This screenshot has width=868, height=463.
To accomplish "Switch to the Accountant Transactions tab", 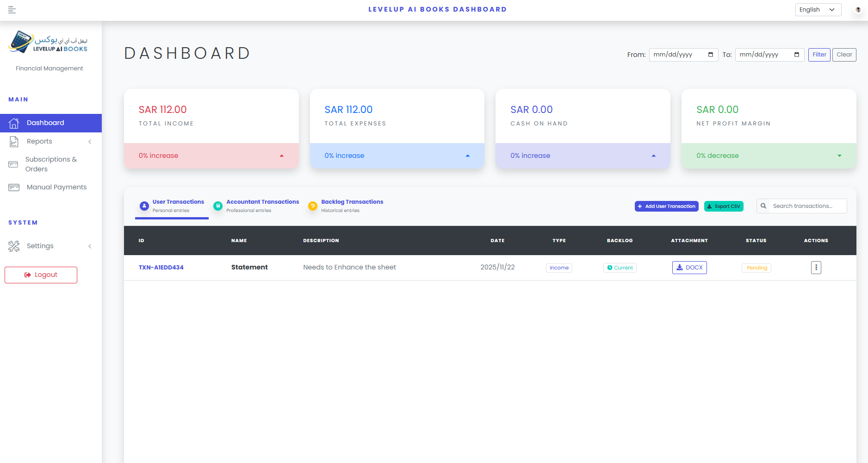I will click(256, 206).
